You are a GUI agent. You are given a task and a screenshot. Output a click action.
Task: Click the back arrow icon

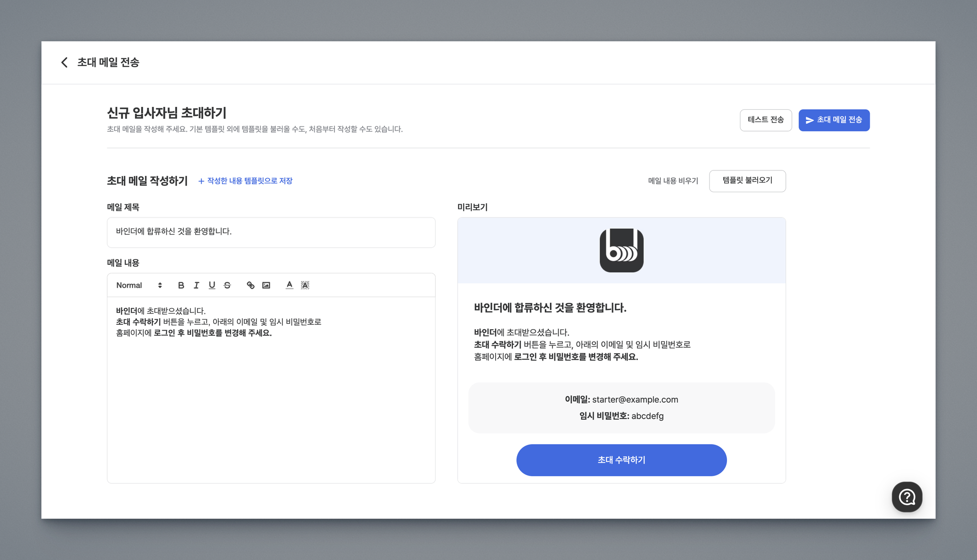[64, 62]
